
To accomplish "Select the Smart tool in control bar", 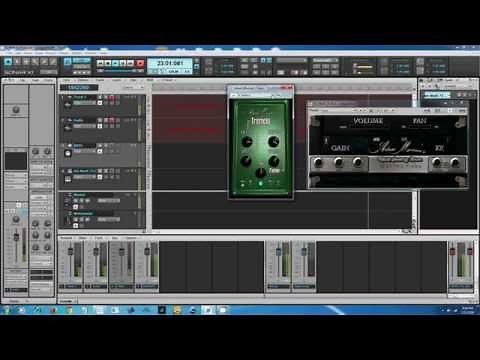I will click(x=8, y=62).
